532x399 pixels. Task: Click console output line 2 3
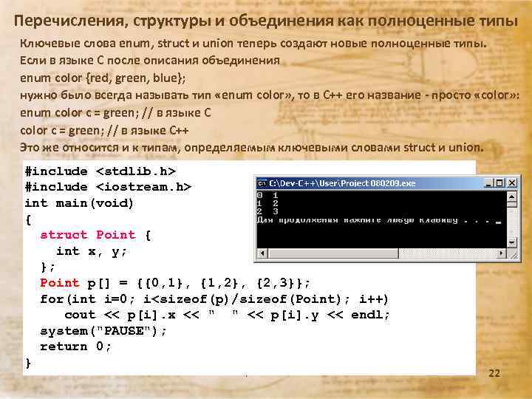pyautogui.click(x=267, y=211)
